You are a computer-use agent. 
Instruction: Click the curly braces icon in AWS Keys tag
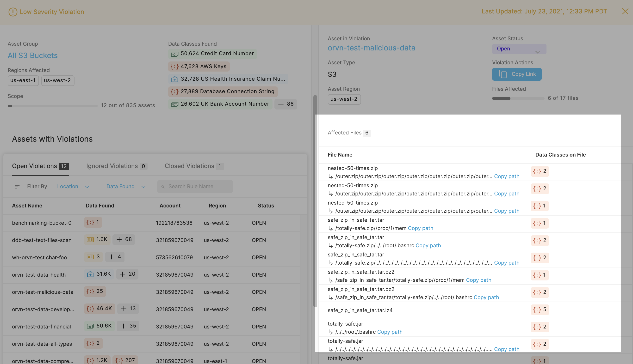(x=174, y=67)
